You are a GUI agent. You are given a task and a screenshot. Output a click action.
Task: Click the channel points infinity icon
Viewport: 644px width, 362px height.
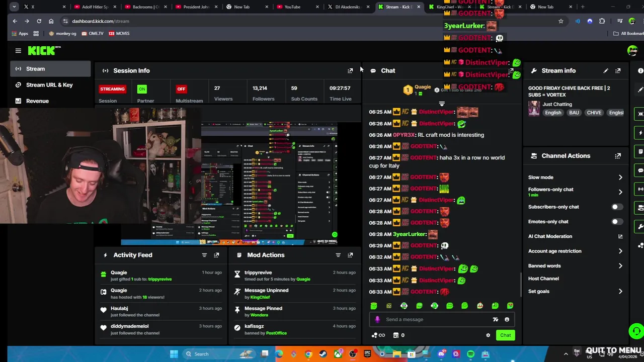click(x=378, y=335)
